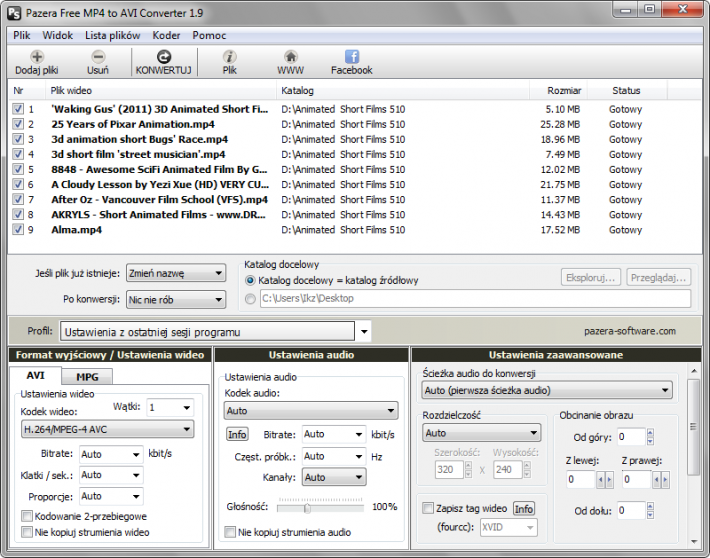Screen dimensions: 710x558
Task: Check Zapisz tag wideo option
Action: click(428, 508)
